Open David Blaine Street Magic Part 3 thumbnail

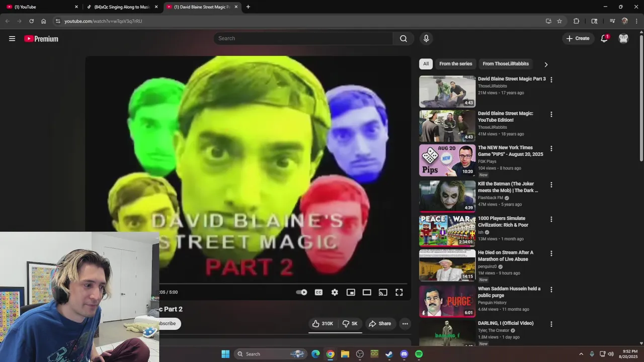click(447, 92)
